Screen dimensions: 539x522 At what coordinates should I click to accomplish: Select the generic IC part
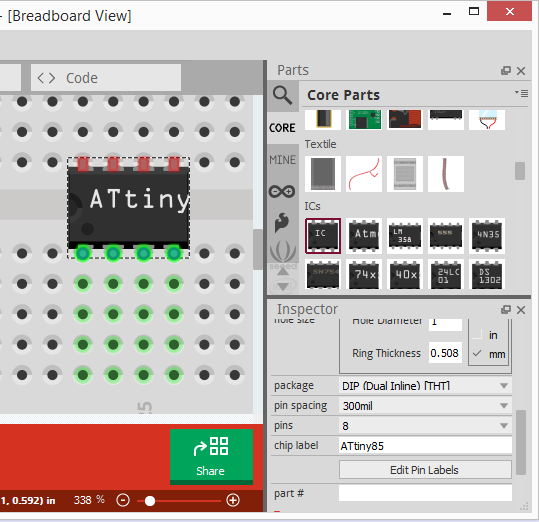323,236
